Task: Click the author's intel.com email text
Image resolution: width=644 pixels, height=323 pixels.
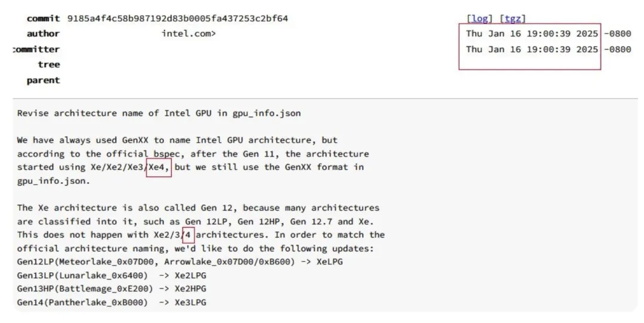Action: [188, 34]
